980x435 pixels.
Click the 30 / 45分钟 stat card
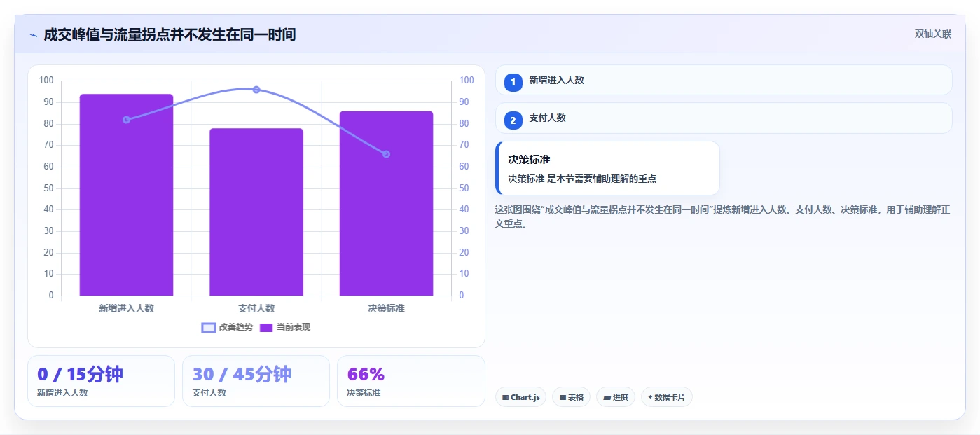[256, 381]
